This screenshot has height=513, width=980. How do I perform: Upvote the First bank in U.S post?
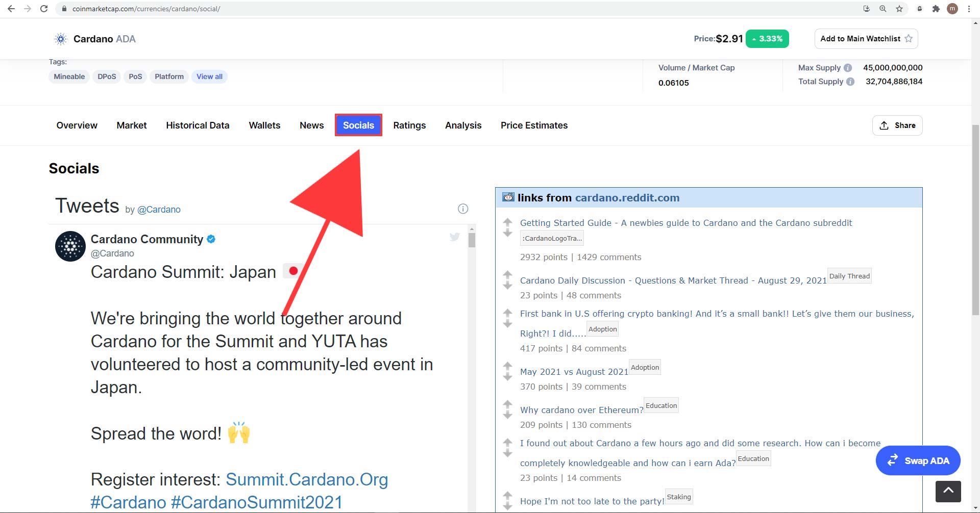coord(507,313)
